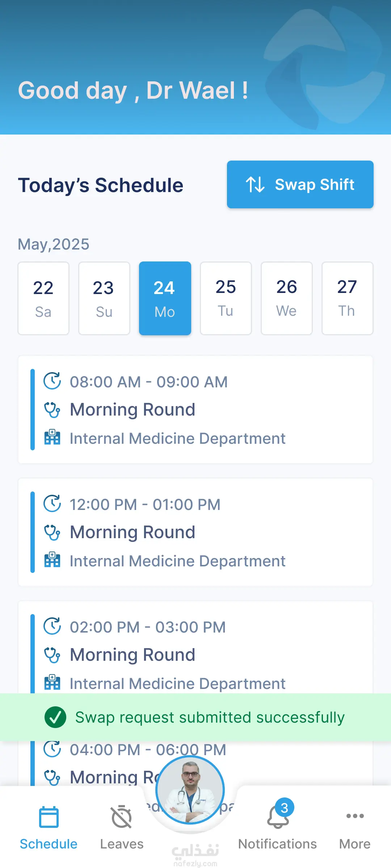Tap the highlighted Monday 24 date
Viewport: 391px width, 868px height.
(x=165, y=298)
